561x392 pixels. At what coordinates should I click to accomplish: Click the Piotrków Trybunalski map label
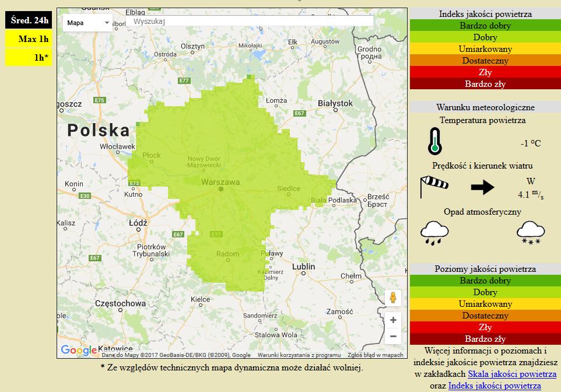coord(152,250)
